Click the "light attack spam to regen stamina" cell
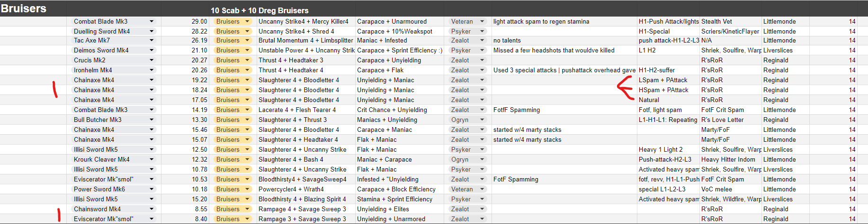This screenshot has width=868, height=224. pyautogui.click(x=541, y=21)
